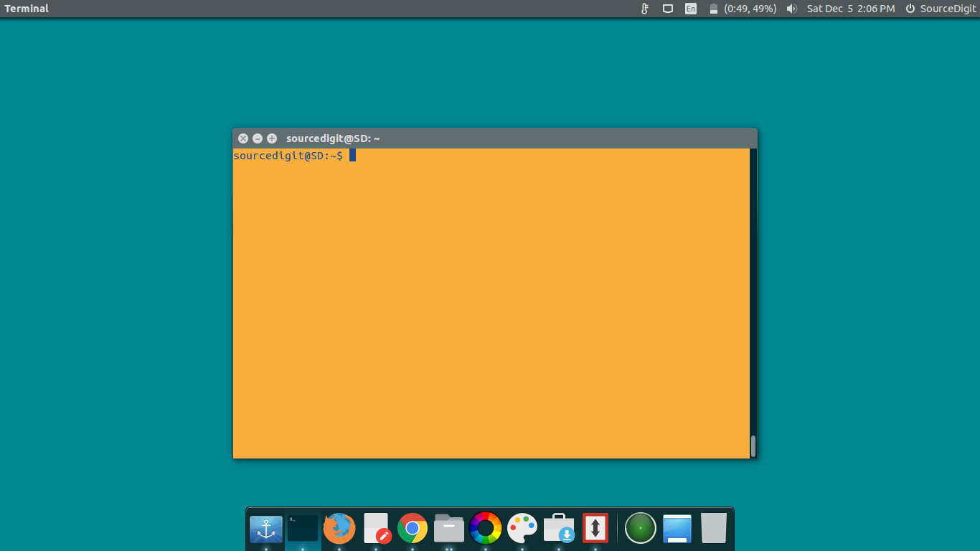Open the Plank anchor dock icon
980x551 pixels.
click(x=266, y=529)
